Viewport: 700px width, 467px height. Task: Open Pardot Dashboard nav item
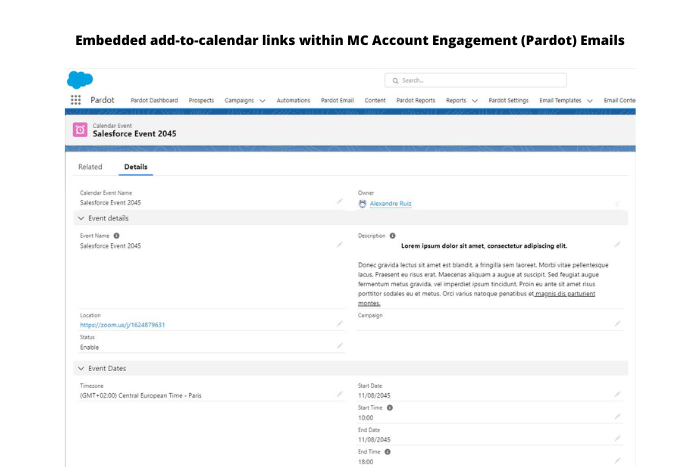point(154,100)
